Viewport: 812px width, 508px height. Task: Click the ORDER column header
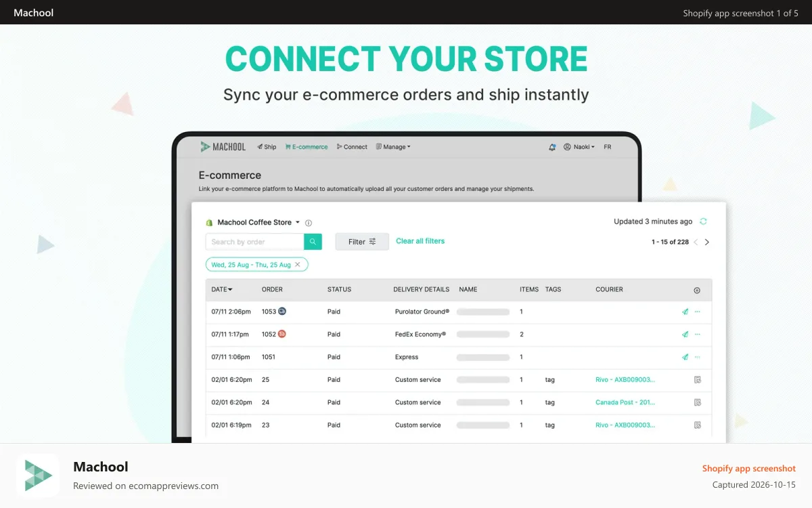coord(272,289)
